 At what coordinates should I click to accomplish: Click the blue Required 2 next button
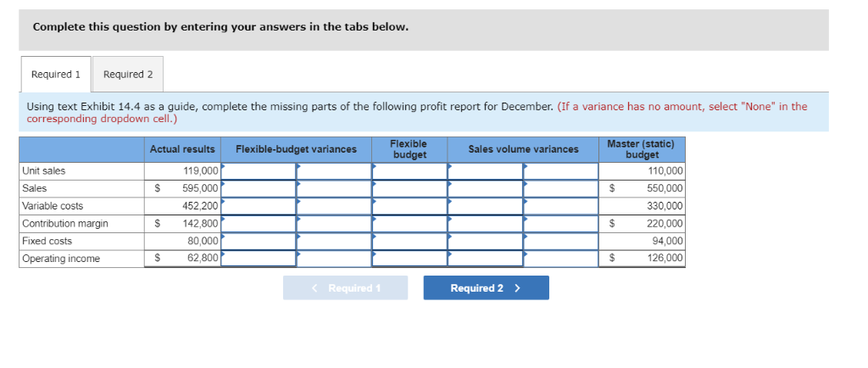(486, 287)
